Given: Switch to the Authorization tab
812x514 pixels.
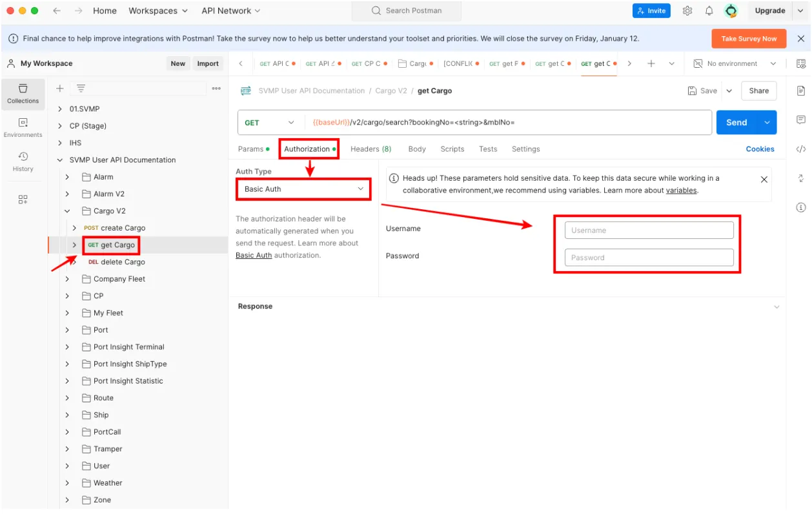Looking at the screenshot, I should click(x=310, y=149).
